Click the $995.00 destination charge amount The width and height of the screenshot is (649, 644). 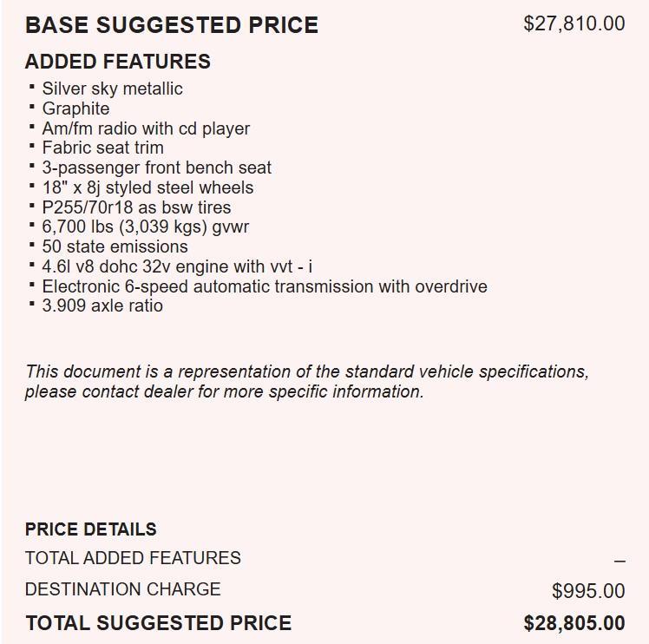[587, 591]
